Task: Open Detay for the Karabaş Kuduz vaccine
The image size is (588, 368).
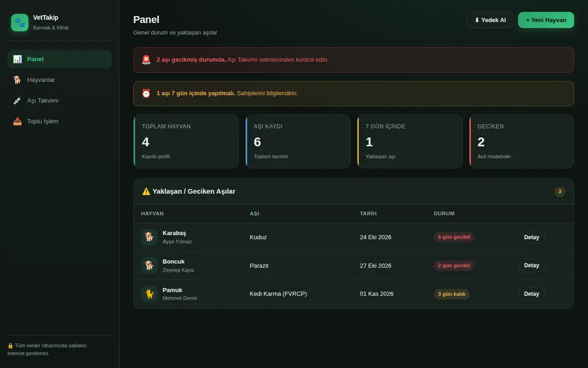Action: (532, 237)
